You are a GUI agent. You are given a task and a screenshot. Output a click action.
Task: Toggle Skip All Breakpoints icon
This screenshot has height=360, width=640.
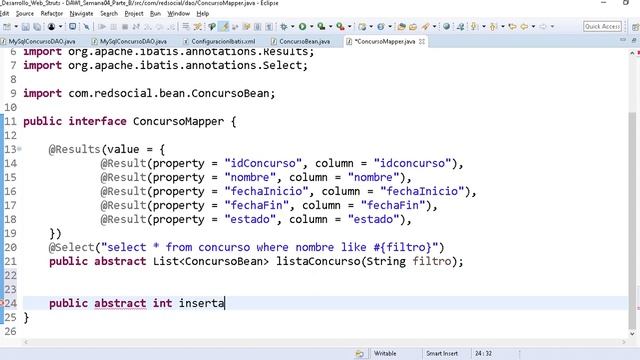pyautogui.click(x=87, y=27)
